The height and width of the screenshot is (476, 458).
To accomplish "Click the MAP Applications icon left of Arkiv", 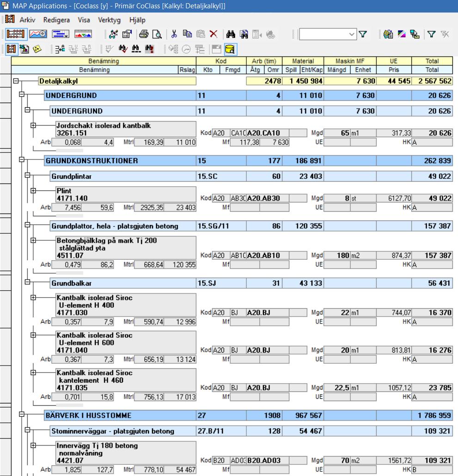I will click(10, 19).
